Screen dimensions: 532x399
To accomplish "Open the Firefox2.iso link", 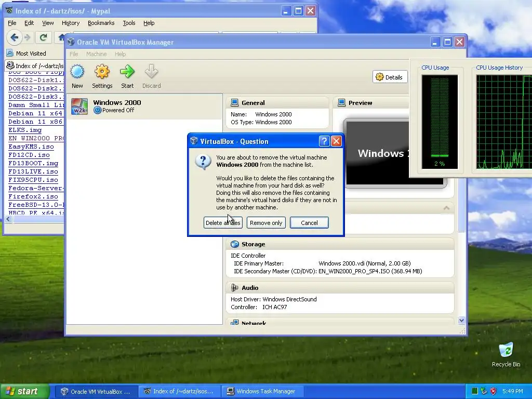I will click(x=33, y=196).
